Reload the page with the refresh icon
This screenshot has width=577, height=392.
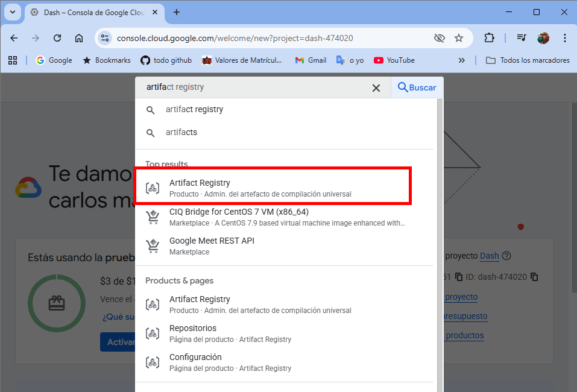click(x=57, y=38)
